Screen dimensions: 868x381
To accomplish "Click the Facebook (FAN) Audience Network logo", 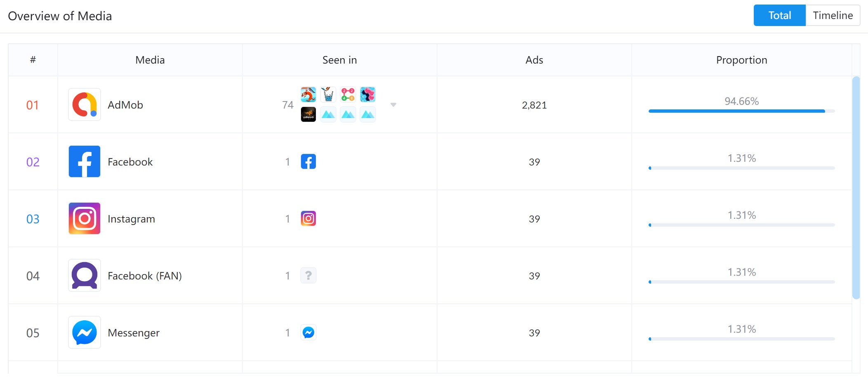I will (85, 275).
